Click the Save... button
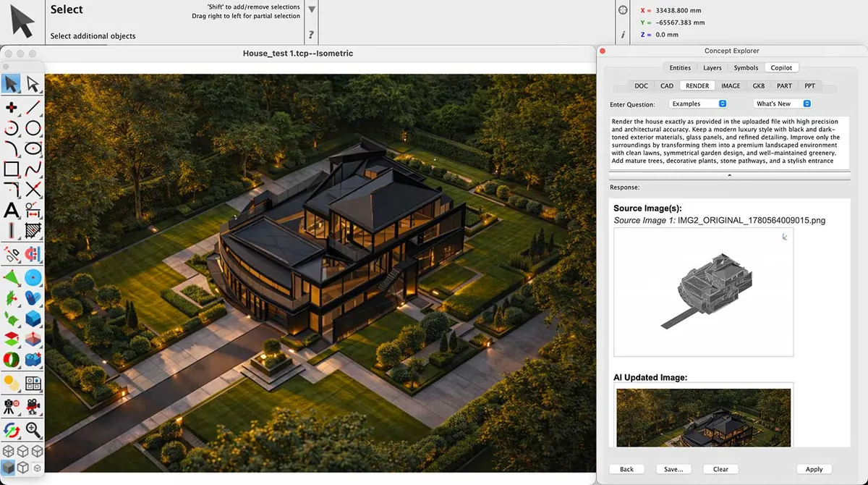The width and height of the screenshot is (868, 485). (673, 469)
